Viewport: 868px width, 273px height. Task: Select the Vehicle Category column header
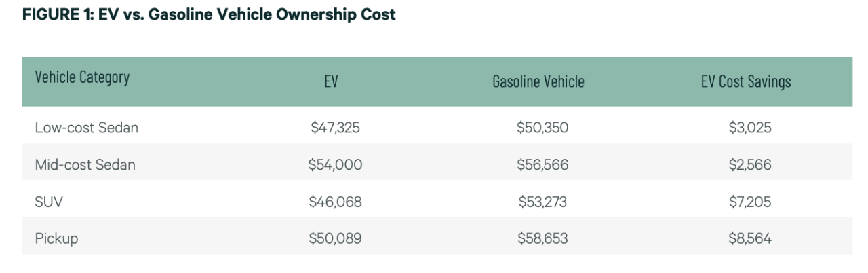[x=81, y=77]
